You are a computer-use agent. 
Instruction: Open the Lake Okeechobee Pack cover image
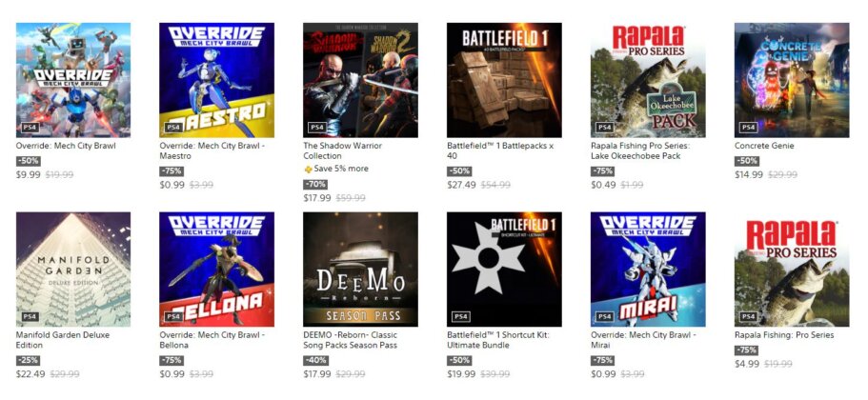pyautogui.click(x=648, y=80)
